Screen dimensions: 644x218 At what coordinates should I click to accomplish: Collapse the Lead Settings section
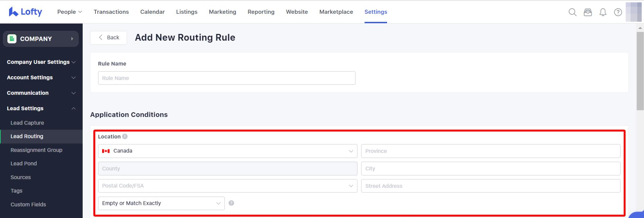[x=41, y=108]
